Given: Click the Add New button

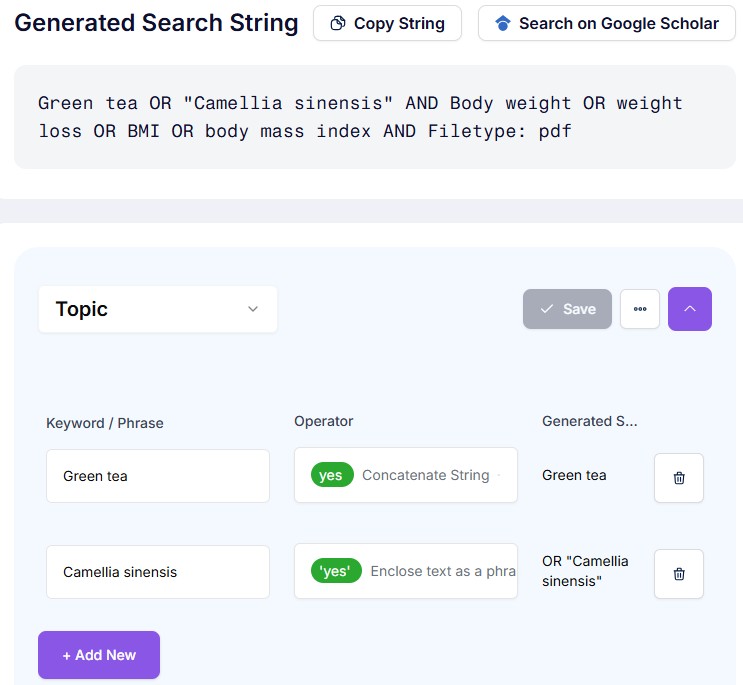Looking at the screenshot, I should coord(99,655).
